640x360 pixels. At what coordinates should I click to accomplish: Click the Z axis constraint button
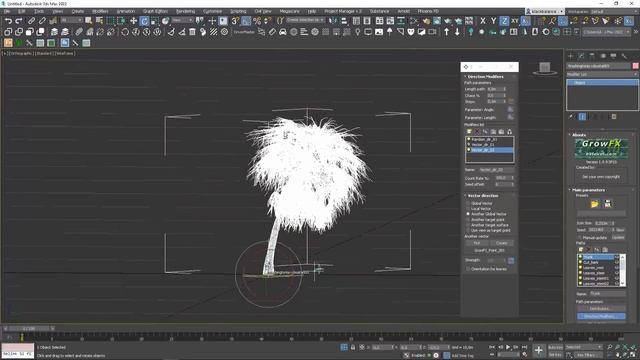coord(504,21)
